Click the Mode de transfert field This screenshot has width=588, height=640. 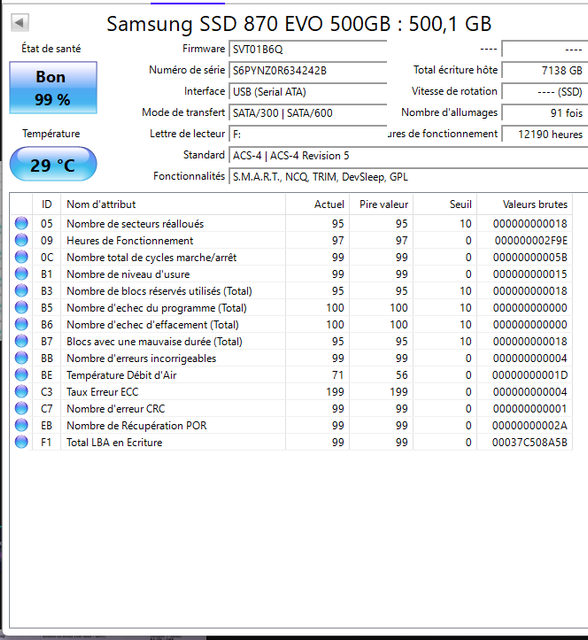(308, 113)
